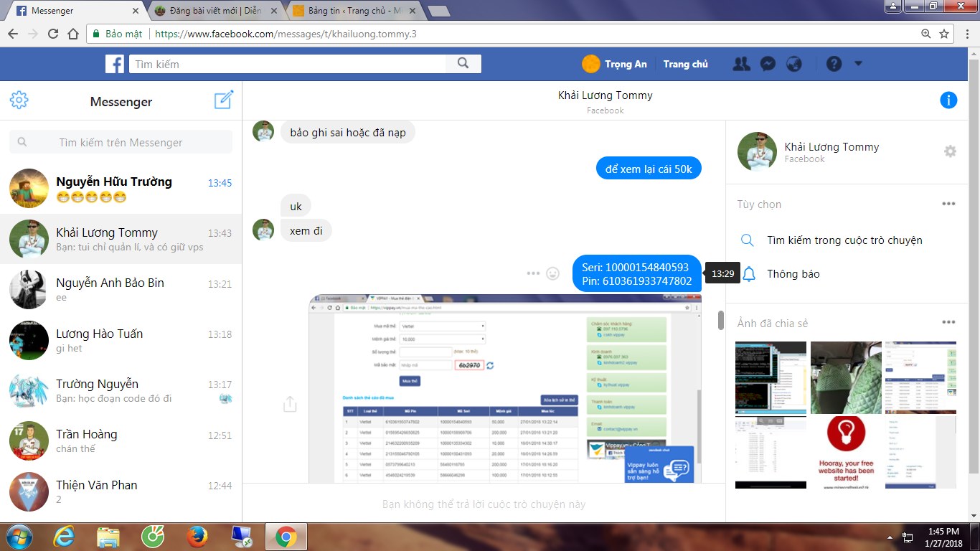Screen dimensions: 980x551
Task: Open the Nguyễn Anh Bảo Bin conversation
Action: tap(121, 290)
